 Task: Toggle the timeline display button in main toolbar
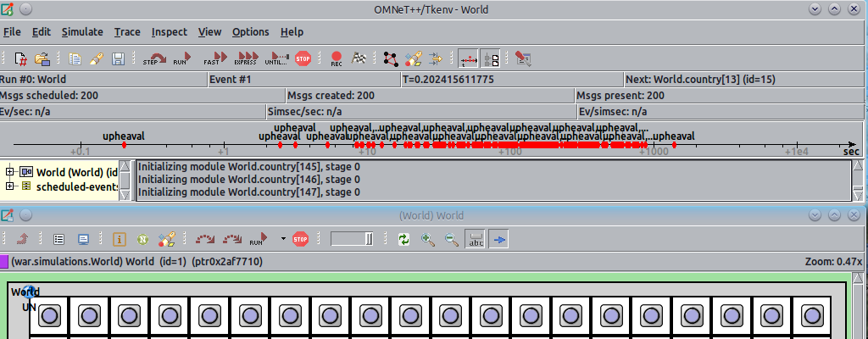coord(468,59)
